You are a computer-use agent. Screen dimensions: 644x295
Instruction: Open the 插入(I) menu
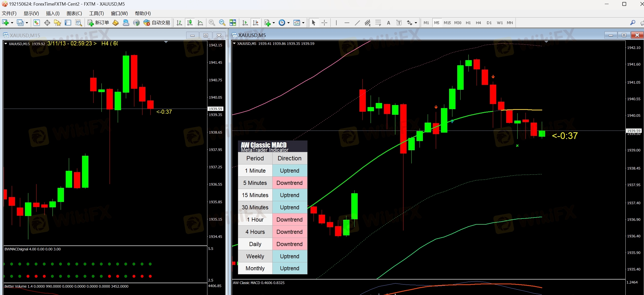pos(53,14)
